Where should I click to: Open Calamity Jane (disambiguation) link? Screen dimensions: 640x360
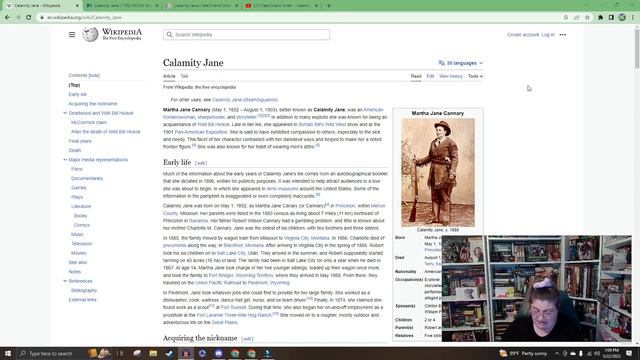click(x=245, y=100)
